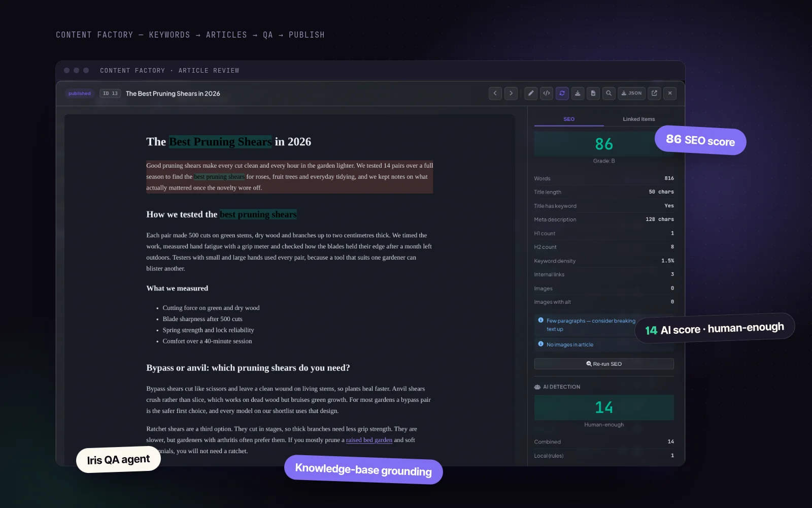Click the magnifier search icon in the toolbar
The height and width of the screenshot is (508, 812).
[x=609, y=93]
